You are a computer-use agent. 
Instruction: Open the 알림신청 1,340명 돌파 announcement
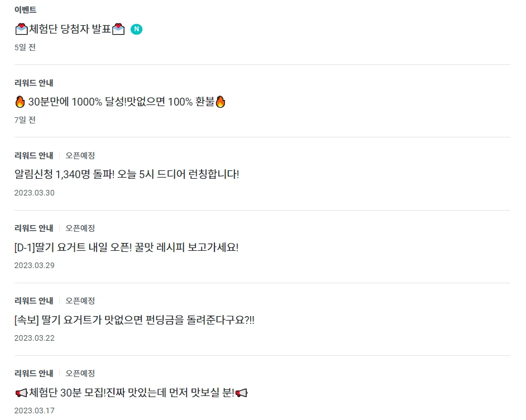126,174
